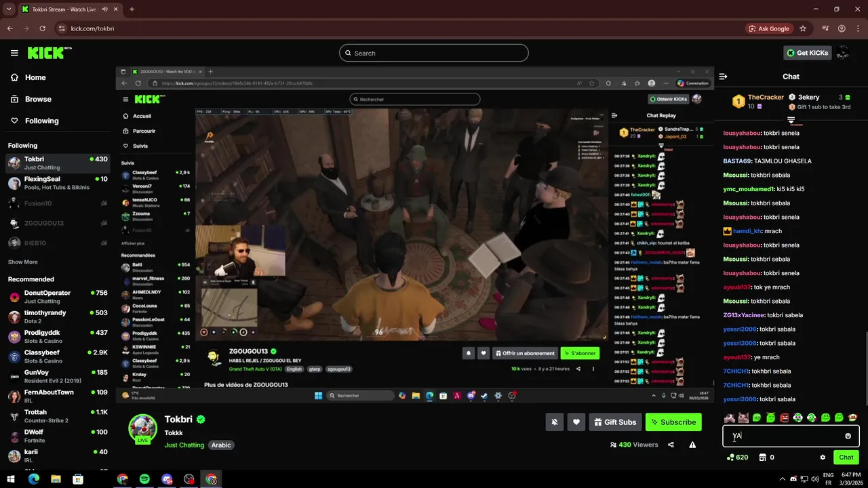Image resolution: width=868 pixels, height=488 pixels.
Task: Open the KICKs shop icon next to 0
Action: click(x=762, y=457)
